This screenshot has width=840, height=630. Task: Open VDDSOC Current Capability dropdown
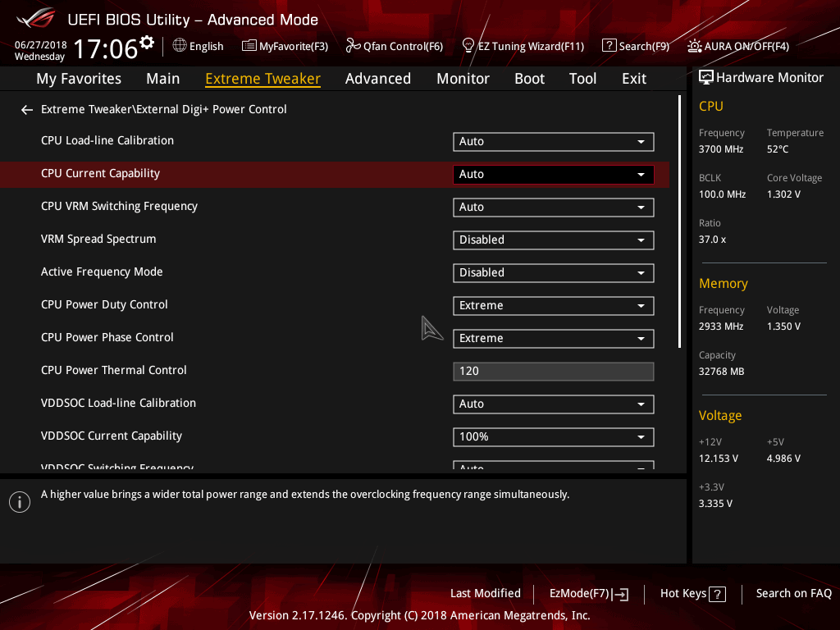click(x=554, y=436)
